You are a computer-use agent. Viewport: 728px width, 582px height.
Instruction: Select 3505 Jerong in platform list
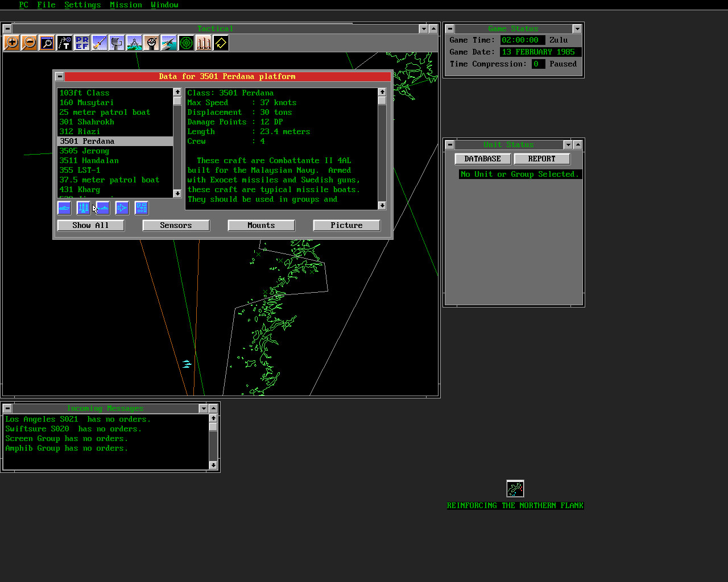tap(115, 151)
